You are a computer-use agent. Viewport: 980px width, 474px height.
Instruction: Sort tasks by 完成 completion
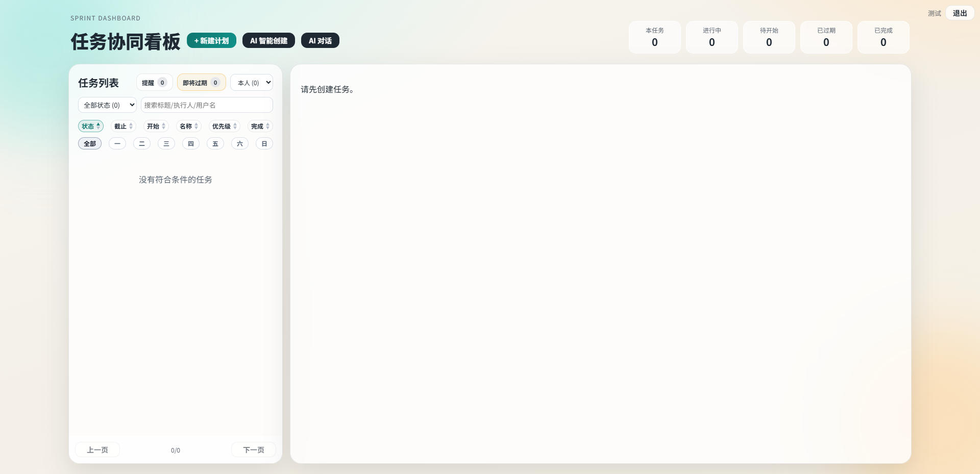point(260,126)
